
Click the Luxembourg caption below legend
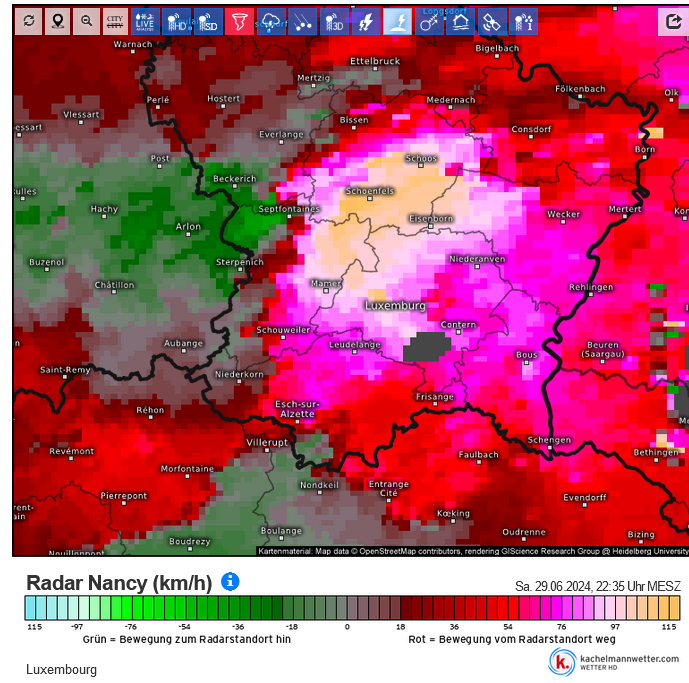coord(62,669)
